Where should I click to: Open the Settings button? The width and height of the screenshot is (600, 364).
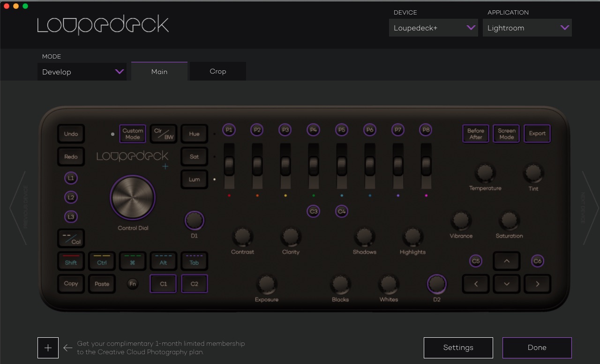coord(458,348)
